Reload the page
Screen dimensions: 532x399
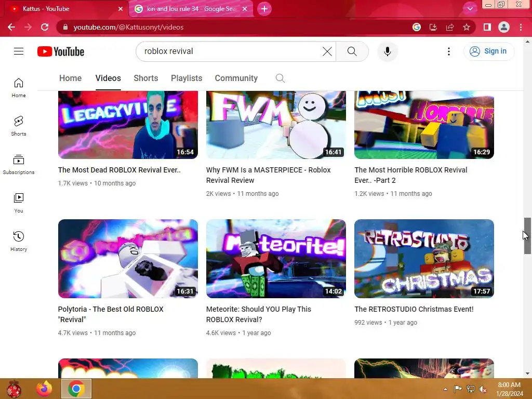pyautogui.click(x=45, y=27)
